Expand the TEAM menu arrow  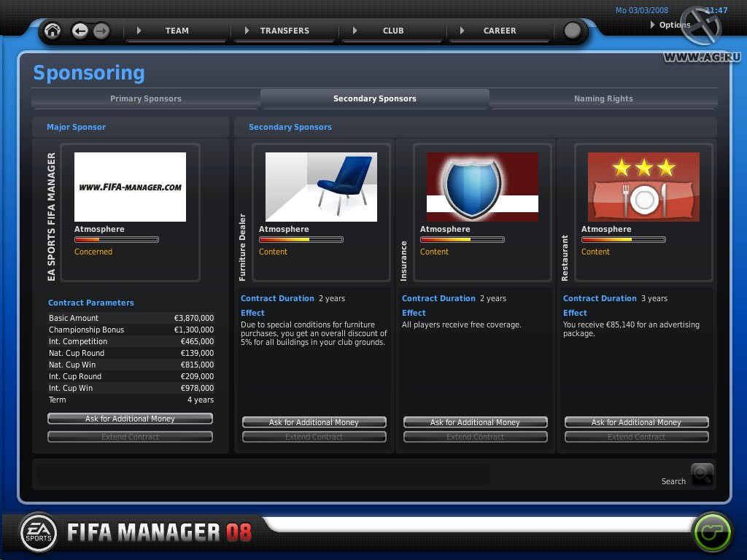coord(139,31)
